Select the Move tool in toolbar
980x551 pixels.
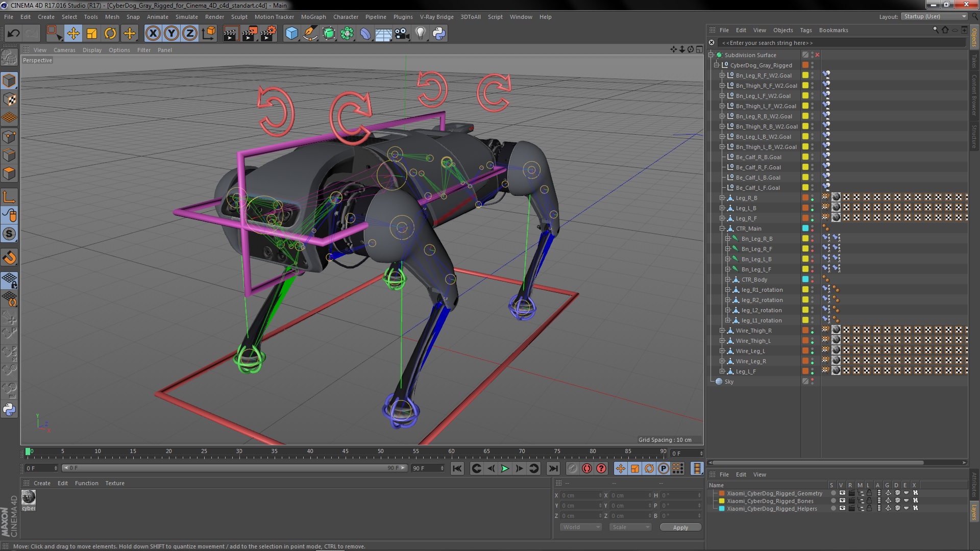pyautogui.click(x=73, y=34)
